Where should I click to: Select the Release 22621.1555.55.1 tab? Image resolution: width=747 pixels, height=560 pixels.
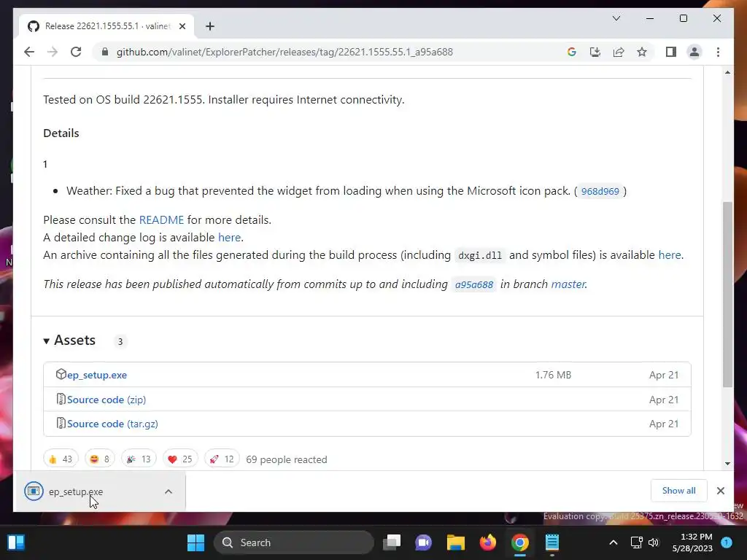click(107, 26)
